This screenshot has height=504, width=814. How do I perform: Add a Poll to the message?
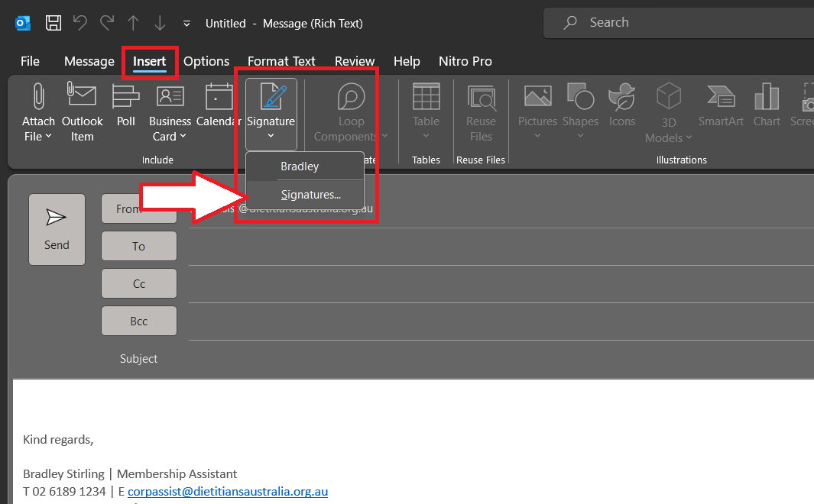click(x=125, y=107)
